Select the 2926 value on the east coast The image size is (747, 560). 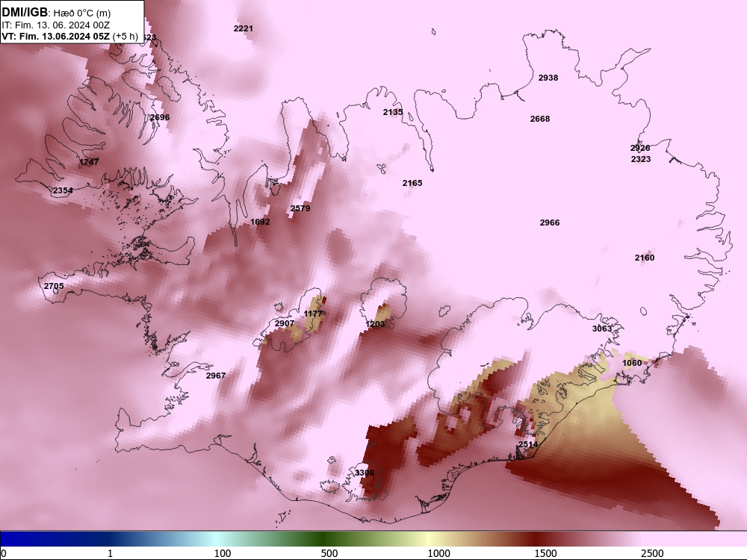click(640, 148)
